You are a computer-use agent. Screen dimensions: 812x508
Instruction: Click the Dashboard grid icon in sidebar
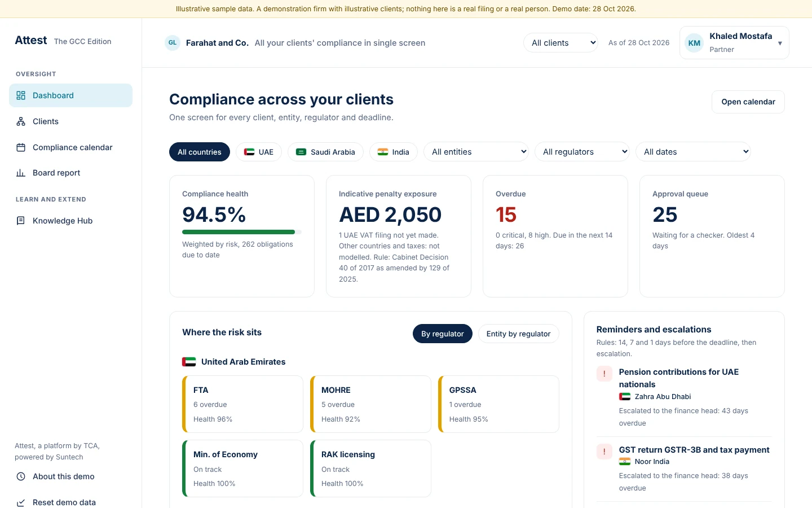pos(21,95)
